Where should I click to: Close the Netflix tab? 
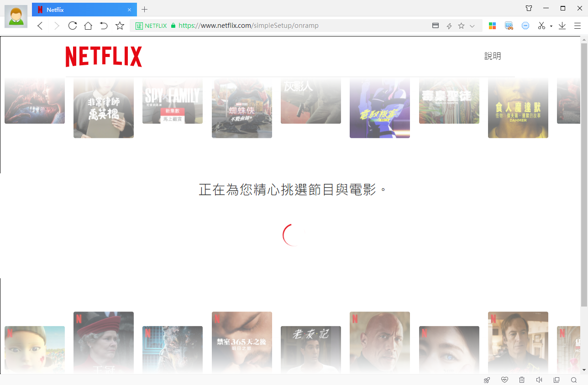pyautogui.click(x=130, y=10)
